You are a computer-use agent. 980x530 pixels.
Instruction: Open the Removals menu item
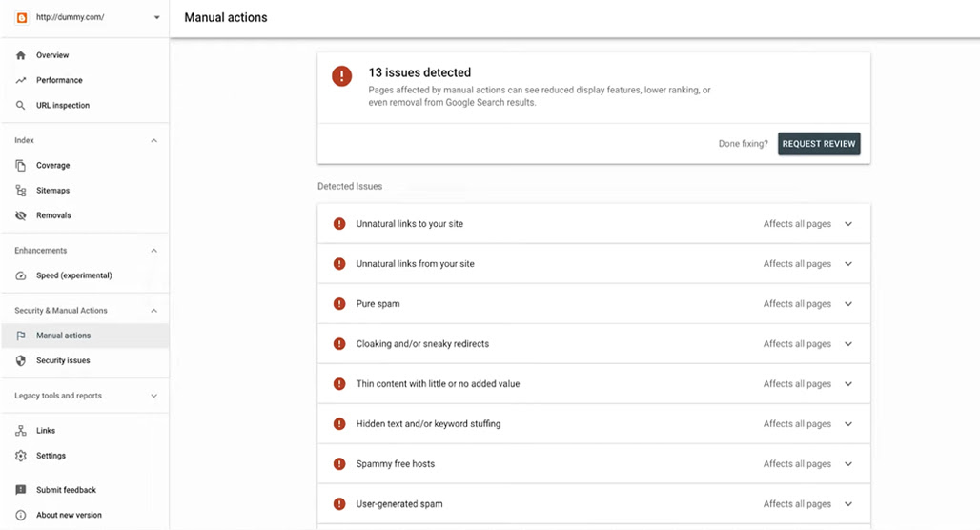pos(85,215)
